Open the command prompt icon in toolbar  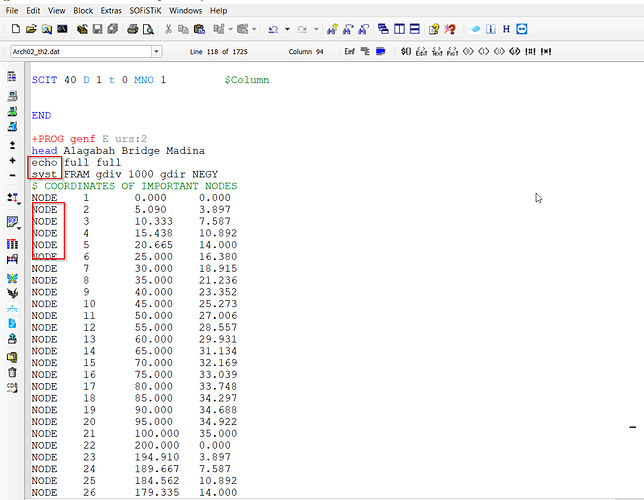click(62, 29)
